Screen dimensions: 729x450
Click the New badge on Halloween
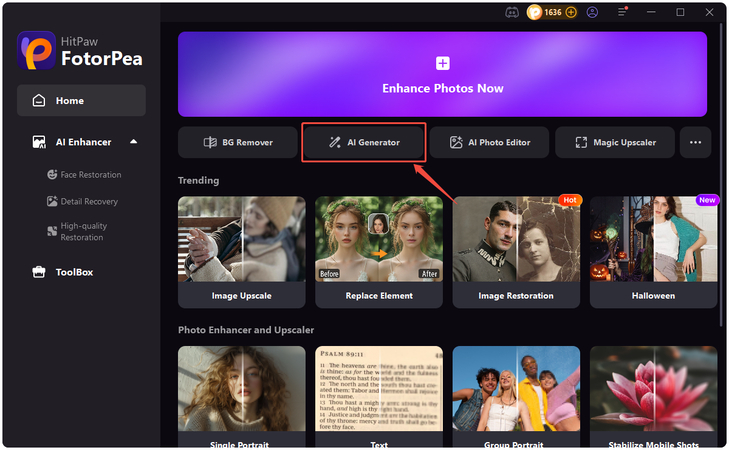point(707,200)
